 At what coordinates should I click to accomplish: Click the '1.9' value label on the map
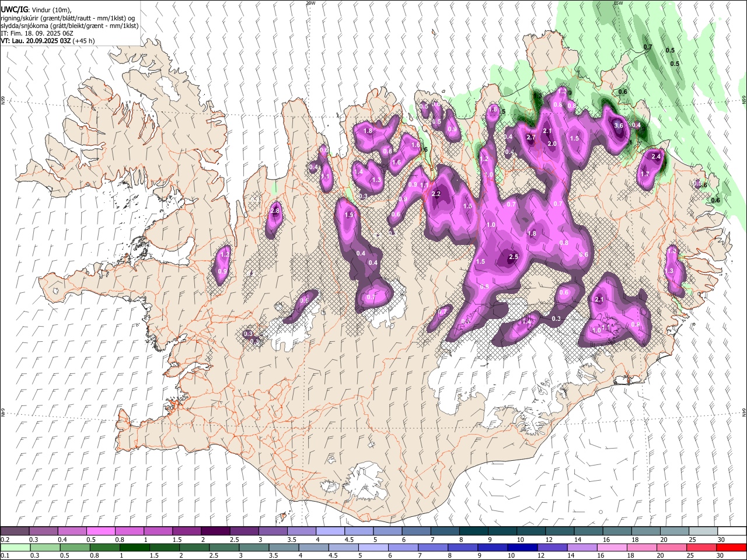click(x=349, y=215)
